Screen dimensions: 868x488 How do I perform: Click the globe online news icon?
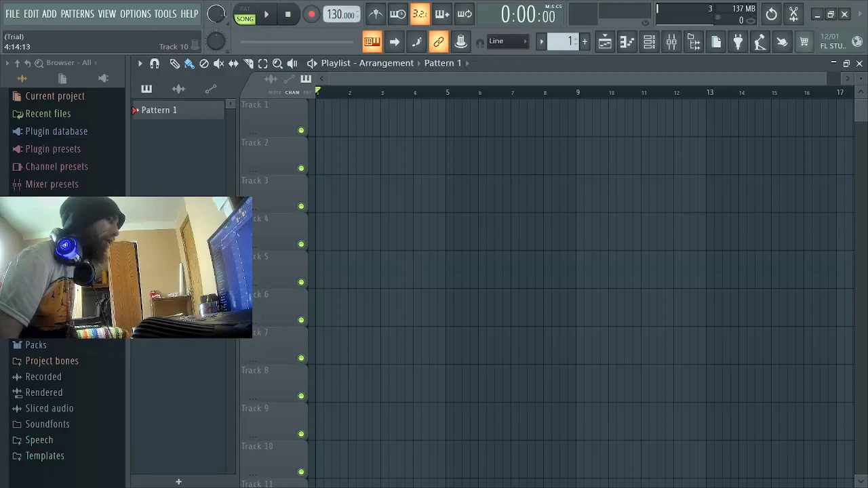click(x=857, y=42)
